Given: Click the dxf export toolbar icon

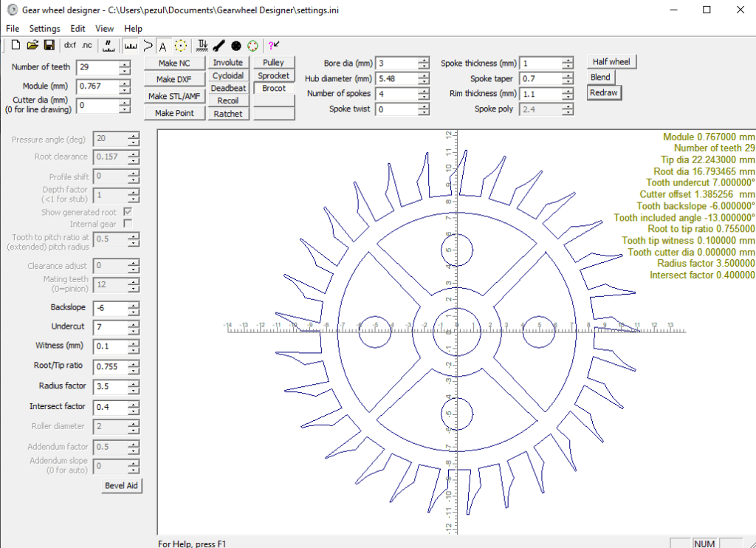Looking at the screenshot, I should point(70,45).
